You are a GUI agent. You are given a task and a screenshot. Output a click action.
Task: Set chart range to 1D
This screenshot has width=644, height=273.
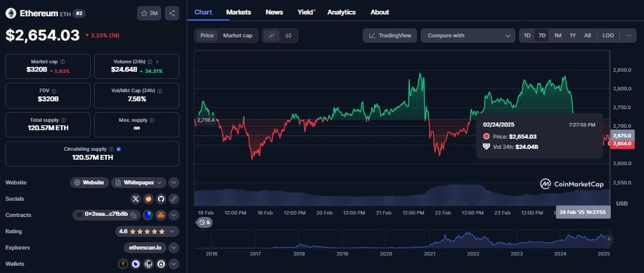(527, 36)
